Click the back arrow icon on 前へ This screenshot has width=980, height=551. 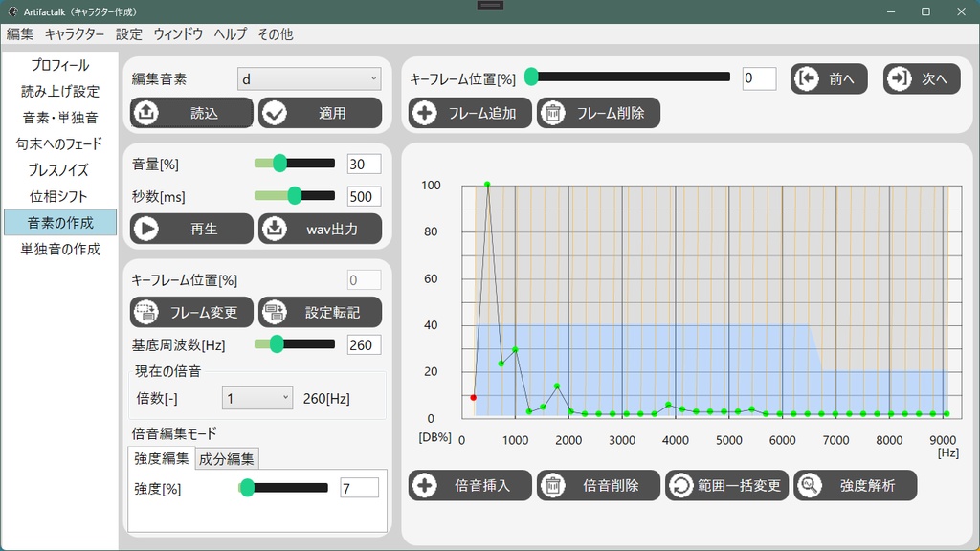809,78
